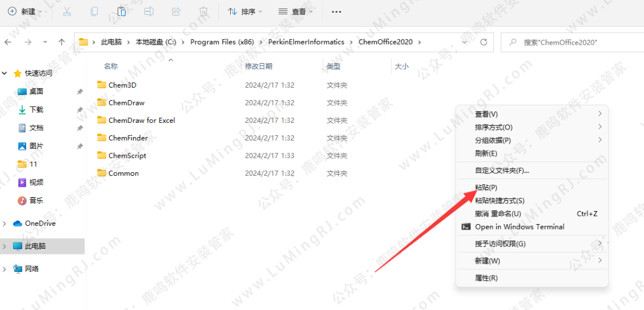Collapse the 快速访问 tree node
Screen dimensions: 644x310
pos(5,73)
